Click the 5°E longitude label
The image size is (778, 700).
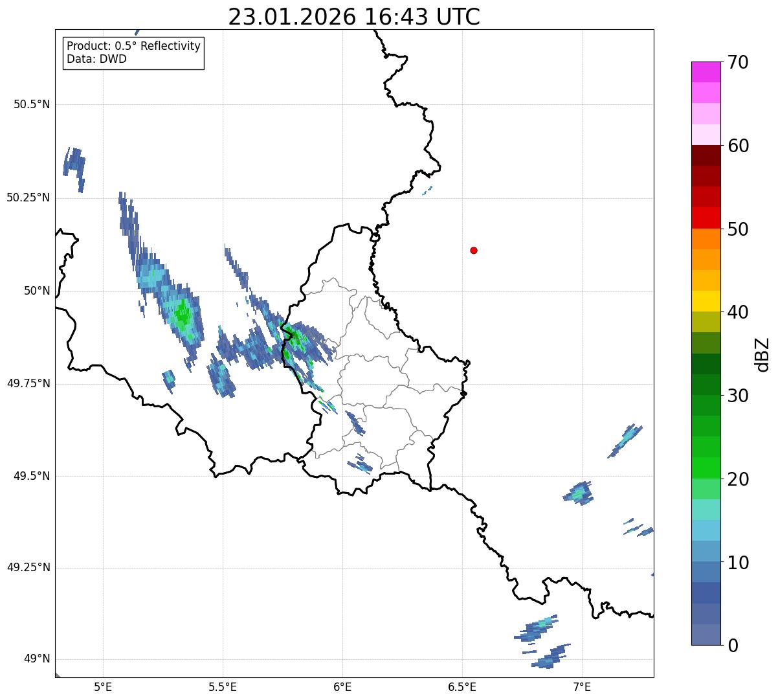(103, 686)
